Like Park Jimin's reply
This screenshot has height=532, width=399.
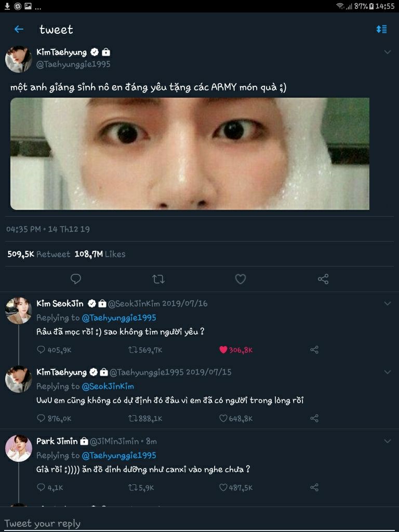[x=223, y=487]
